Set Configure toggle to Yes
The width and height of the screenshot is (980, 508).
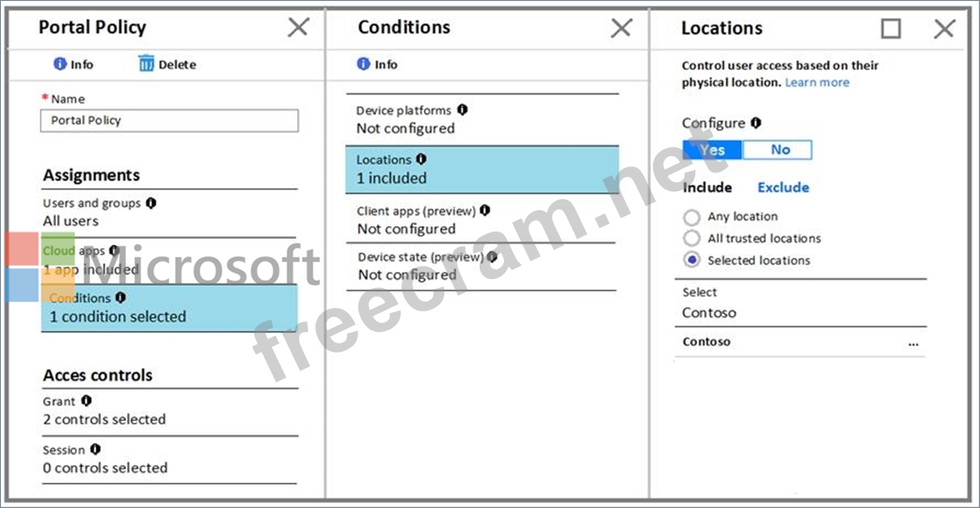[x=712, y=150]
